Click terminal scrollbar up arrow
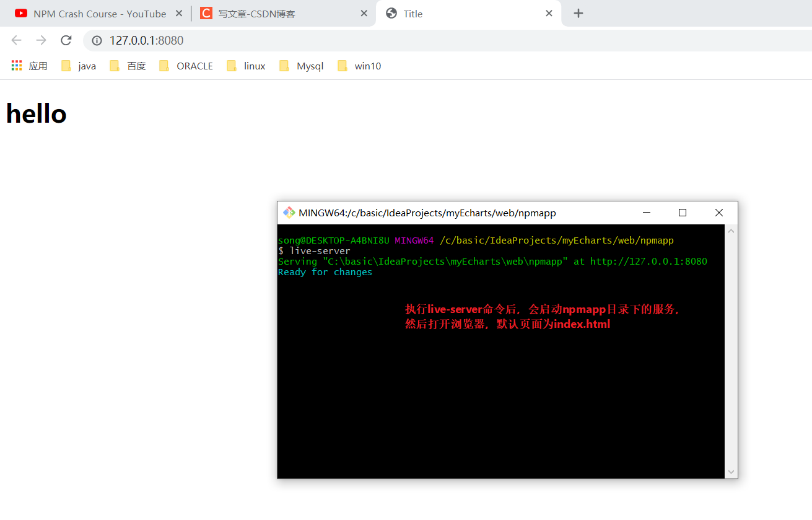This screenshot has width=812, height=520. click(x=731, y=231)
